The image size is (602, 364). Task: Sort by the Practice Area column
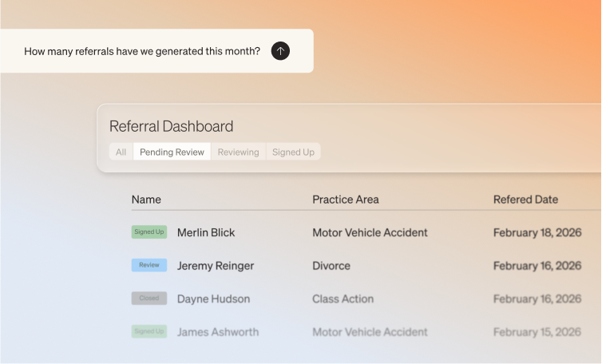click(x=346, y=200)
